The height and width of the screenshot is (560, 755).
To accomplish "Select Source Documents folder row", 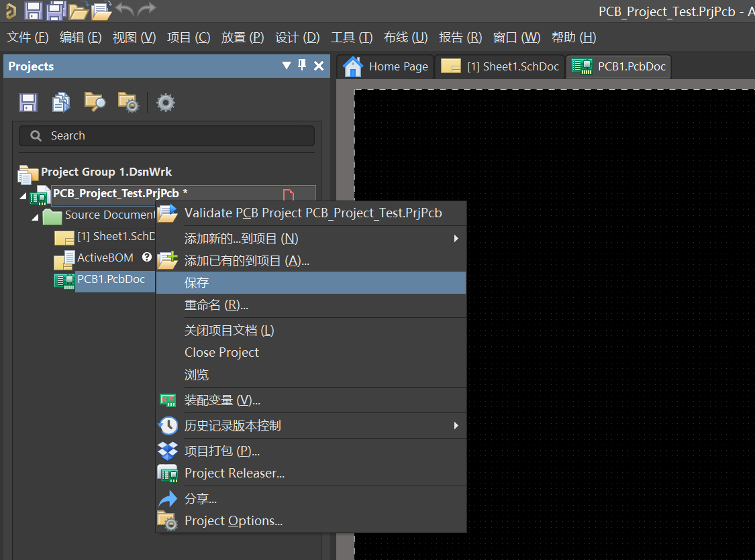I will (110, 215).
